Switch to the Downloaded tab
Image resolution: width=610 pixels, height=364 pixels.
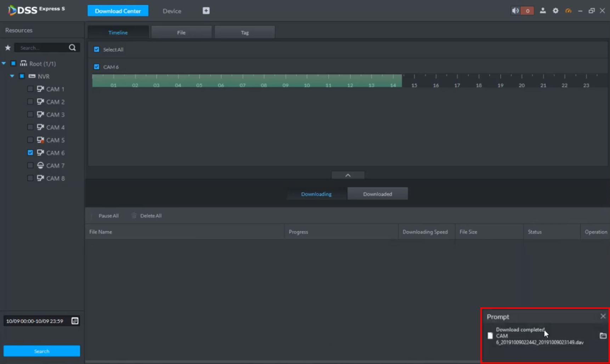(377, 194)
